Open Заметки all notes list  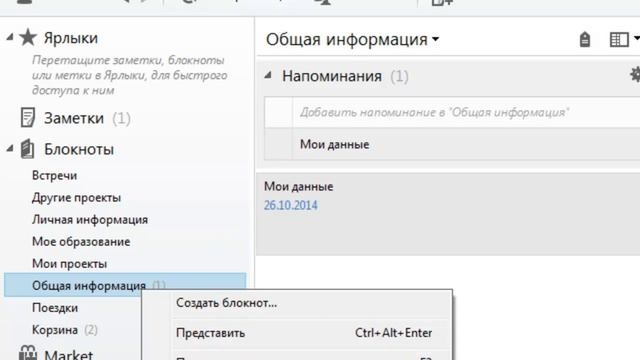click(x=74, y=118)
